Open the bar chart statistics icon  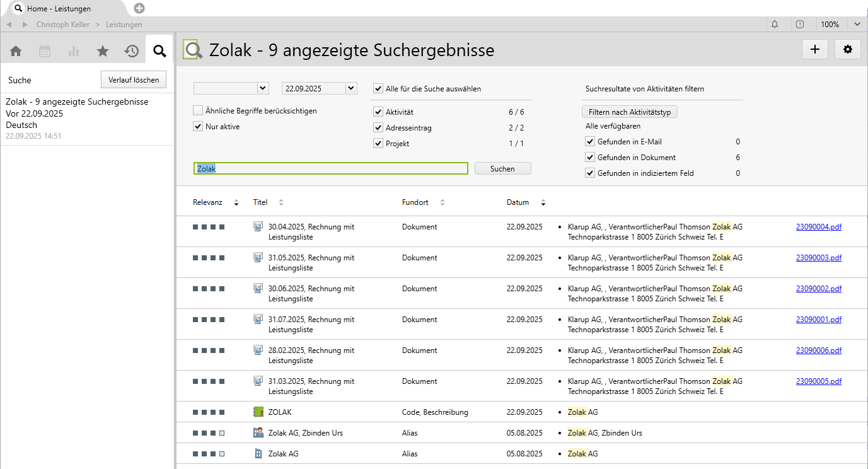click(x=74, y=51)
